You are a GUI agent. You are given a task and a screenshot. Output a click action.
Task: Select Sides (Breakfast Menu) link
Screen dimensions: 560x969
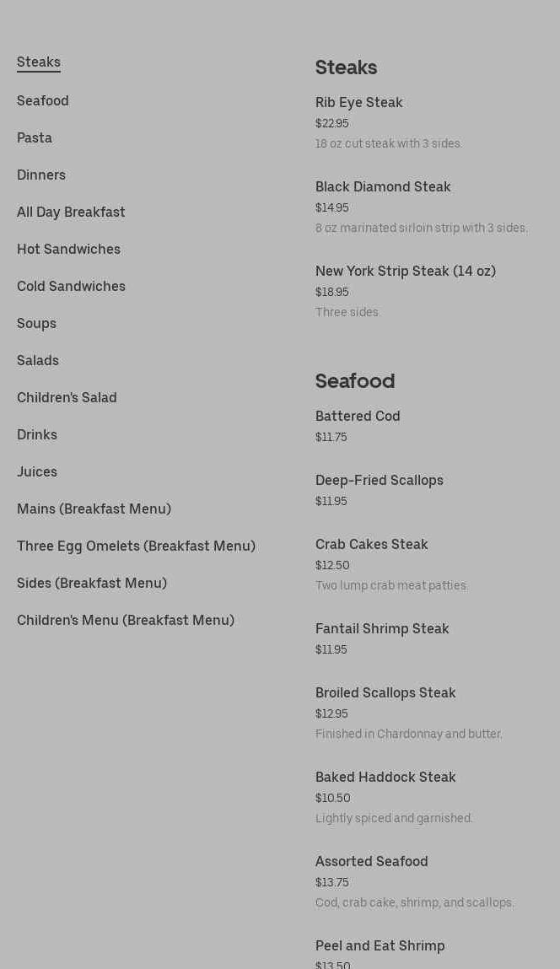point(92,583)
